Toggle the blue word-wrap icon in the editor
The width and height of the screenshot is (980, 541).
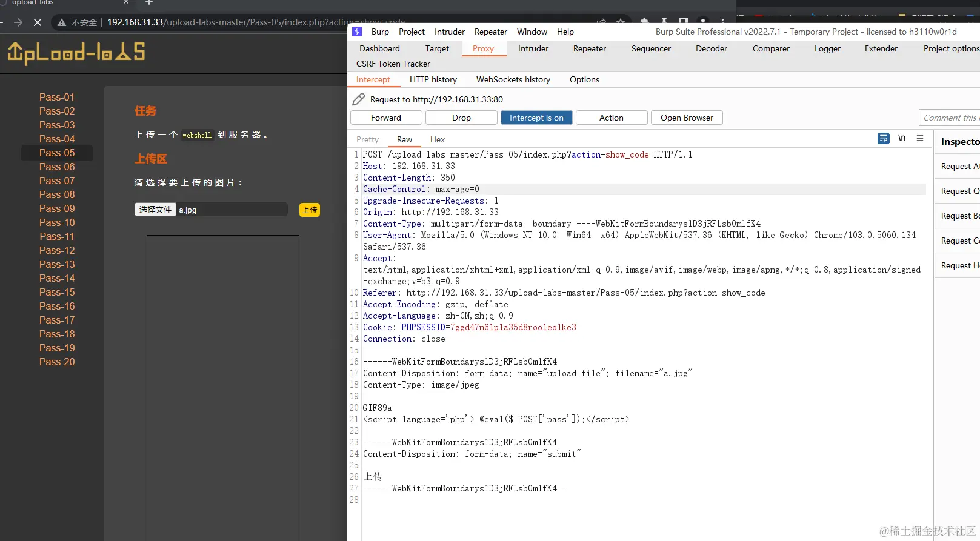click(884, 139)
